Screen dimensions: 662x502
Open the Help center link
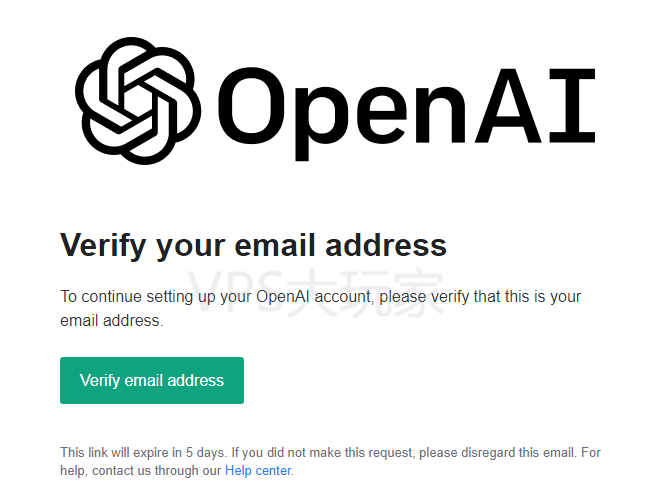pos(258,470)
